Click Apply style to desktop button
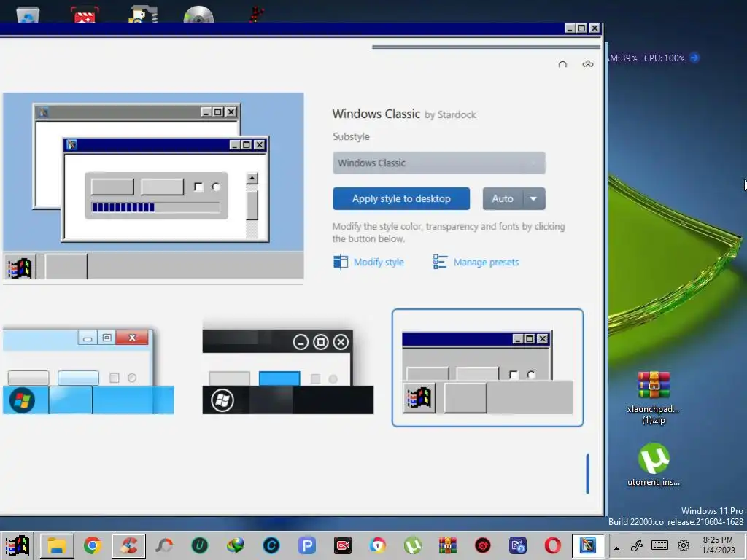747x560 pixels. pos(401,198)
